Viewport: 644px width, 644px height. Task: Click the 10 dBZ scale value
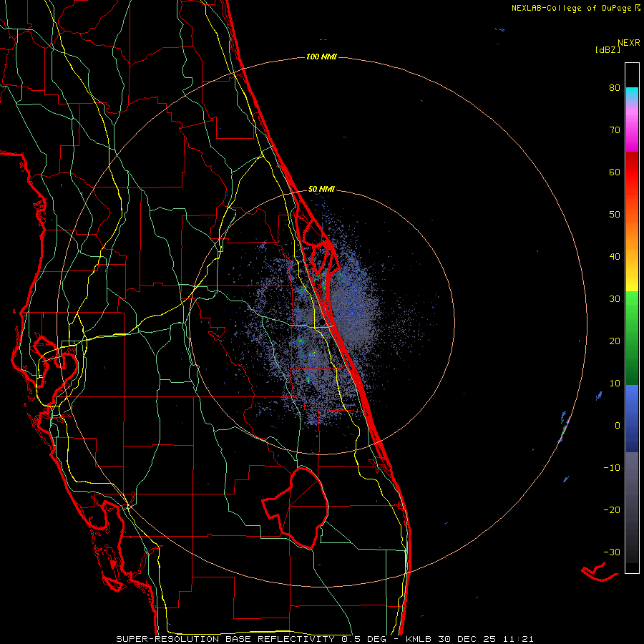pyautogui.click(x=615, y=384)
